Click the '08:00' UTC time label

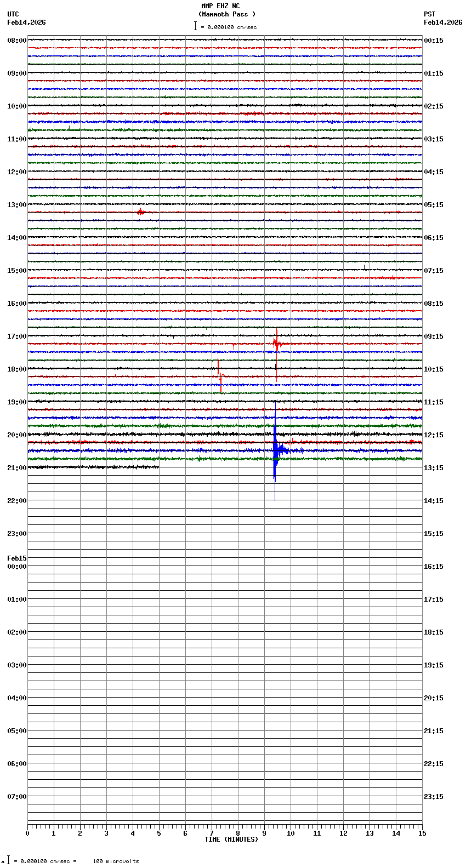pyautogui.click(x=17, y=41)
